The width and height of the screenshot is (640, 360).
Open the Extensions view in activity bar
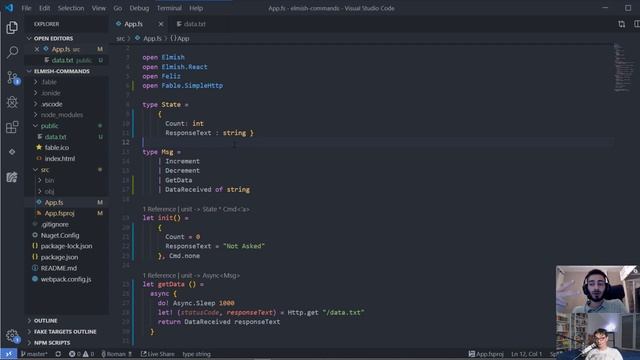click(12, 127)
